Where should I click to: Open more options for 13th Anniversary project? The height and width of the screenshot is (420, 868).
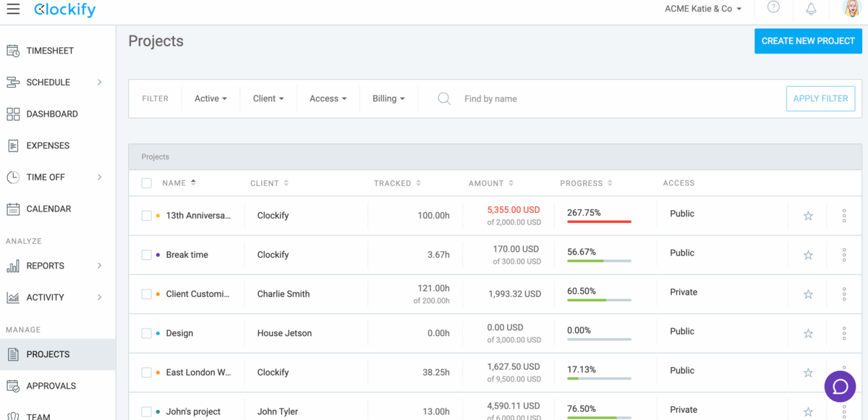(844, 216)
